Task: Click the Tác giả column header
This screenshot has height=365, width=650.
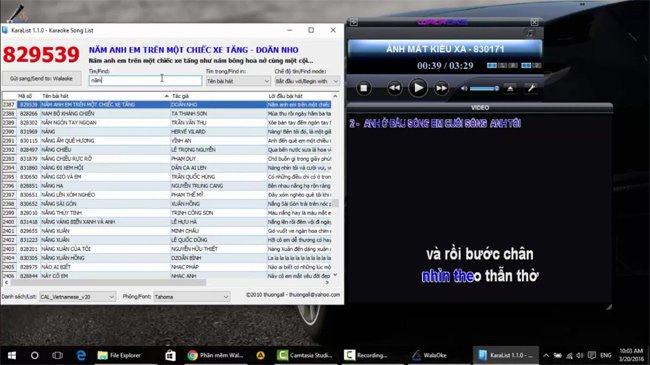Action: pyautogui.click(x=218, y=96)
